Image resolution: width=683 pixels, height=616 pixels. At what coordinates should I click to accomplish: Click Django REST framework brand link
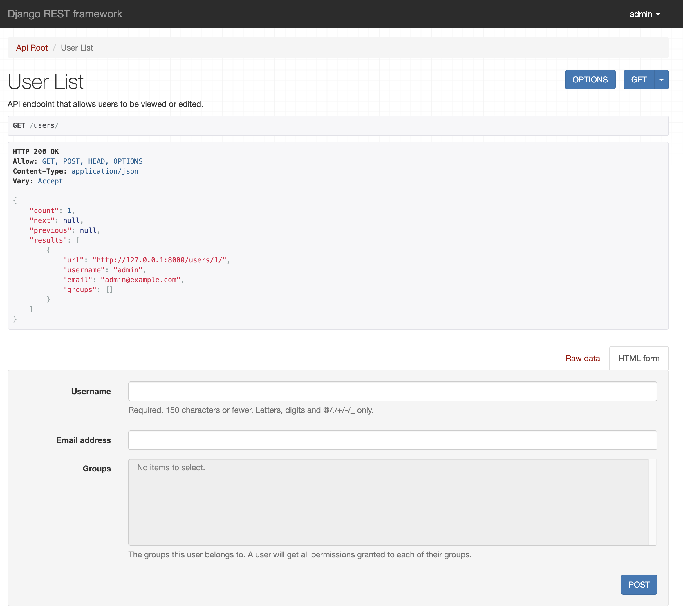point(65,14)
